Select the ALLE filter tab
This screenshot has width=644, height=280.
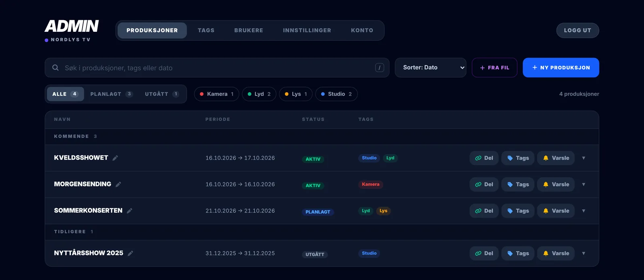(x=65, y=94)
